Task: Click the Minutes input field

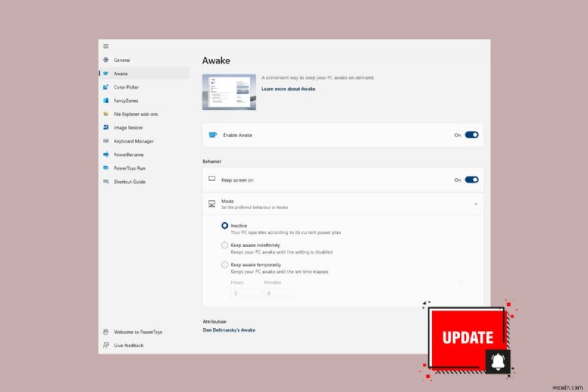Action: [279, 293]
